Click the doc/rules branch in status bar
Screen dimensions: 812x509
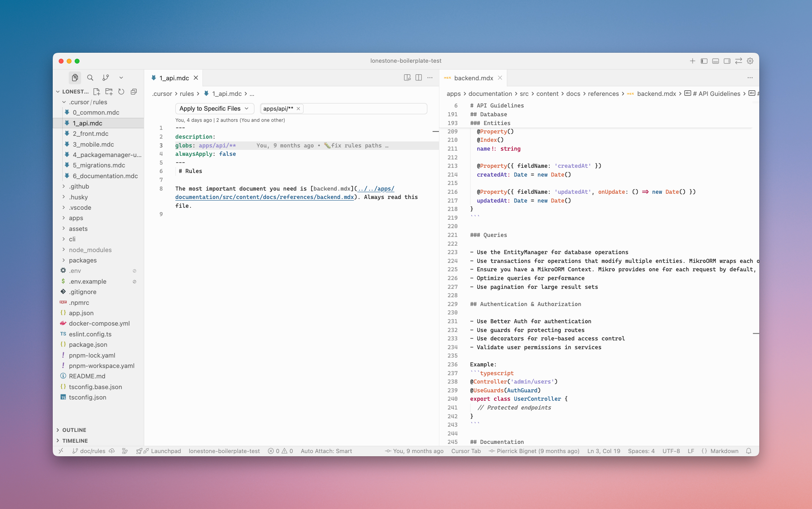[92, 451]
